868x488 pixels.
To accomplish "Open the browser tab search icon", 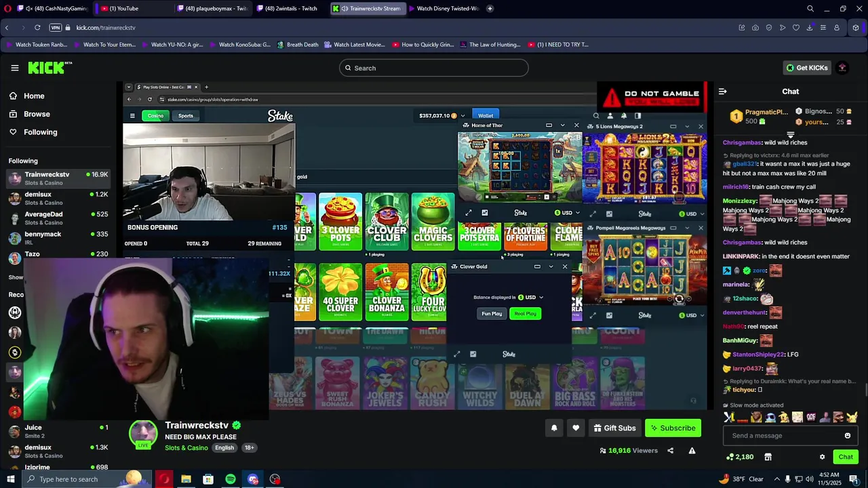I will (x=810, y=9).
